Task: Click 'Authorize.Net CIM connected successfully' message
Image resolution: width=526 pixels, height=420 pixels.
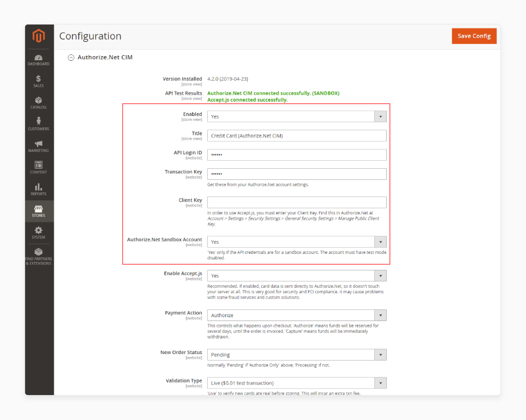Action: [x=273, y=93]
